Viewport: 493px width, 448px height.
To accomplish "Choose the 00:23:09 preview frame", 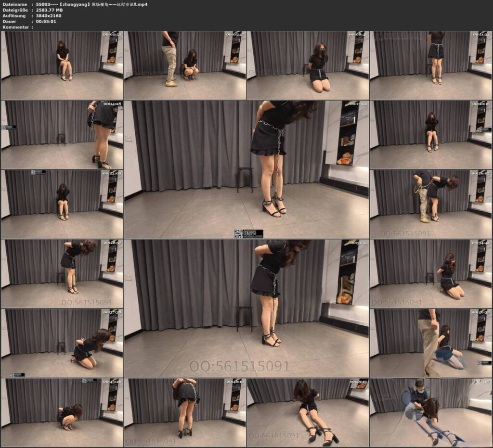I will (62, 204).
